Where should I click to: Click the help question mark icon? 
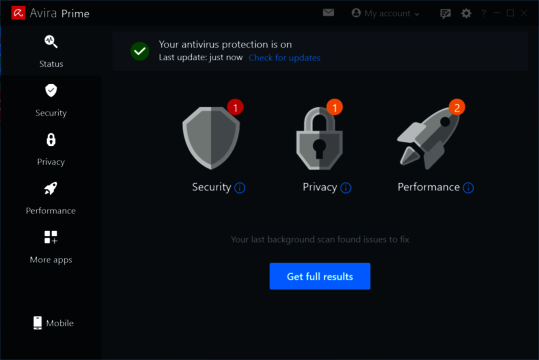(x=484, y=13)
